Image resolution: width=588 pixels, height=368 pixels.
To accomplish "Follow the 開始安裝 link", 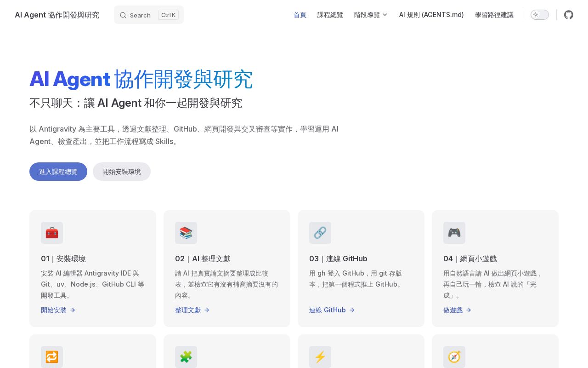I will pos(58,310).
